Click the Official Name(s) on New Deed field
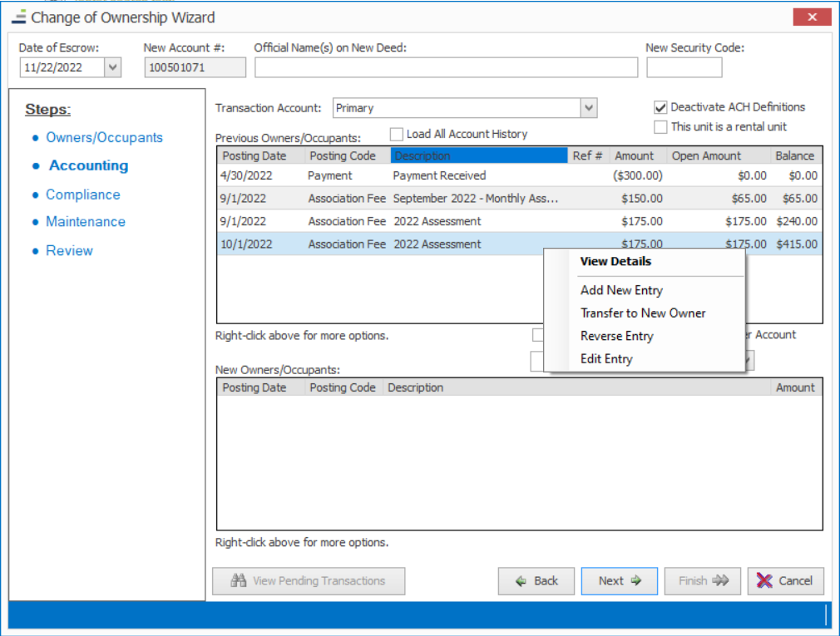The width and height of the screenshot is (840, 636). (446, 68)
